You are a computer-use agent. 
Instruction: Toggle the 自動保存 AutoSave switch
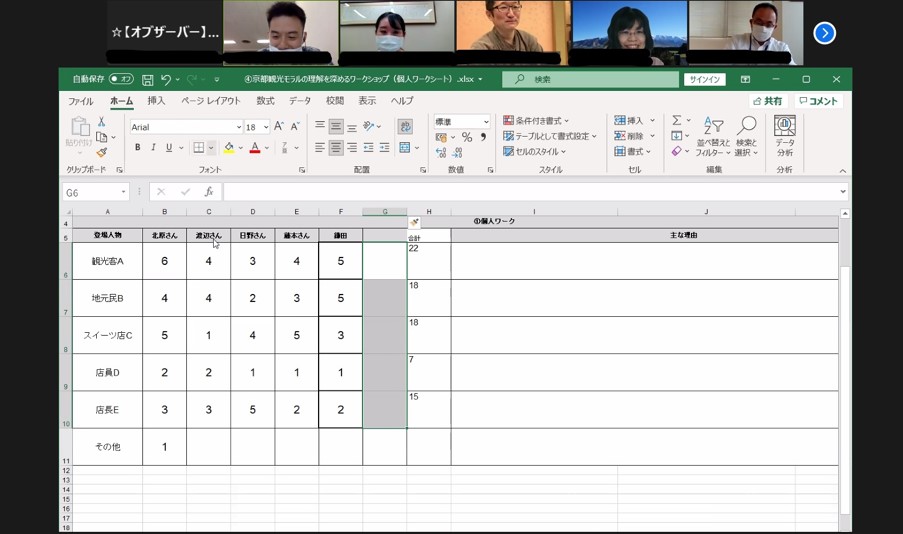tap(121, 79)
